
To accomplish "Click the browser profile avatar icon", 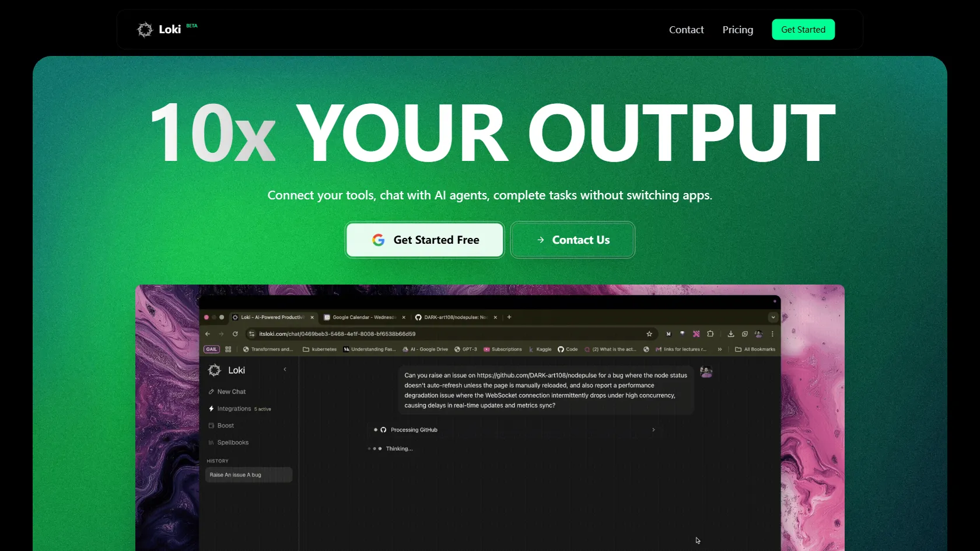I will [x=758, y=334].
